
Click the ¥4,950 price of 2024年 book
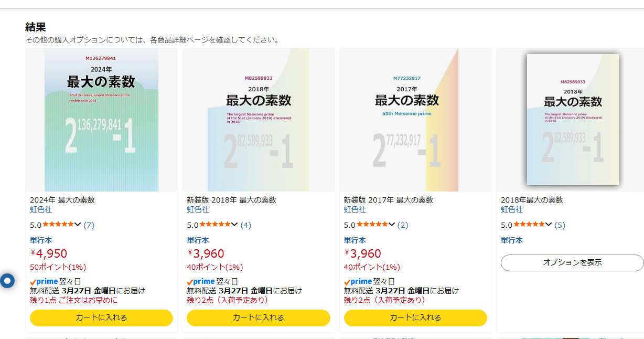coord(49,254)
